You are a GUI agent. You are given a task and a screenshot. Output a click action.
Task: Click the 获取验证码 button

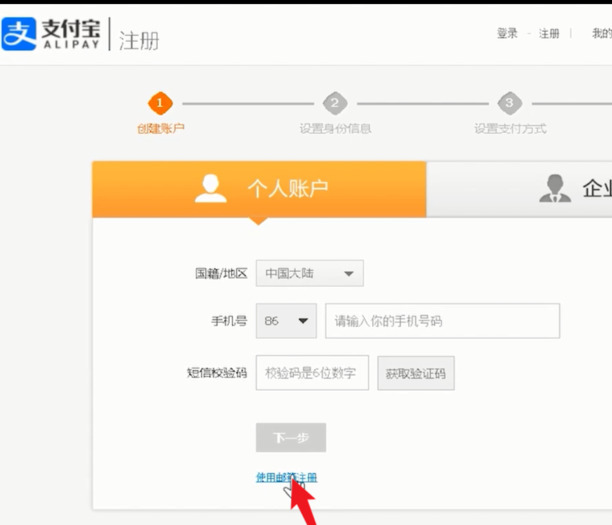pos(416,373)
